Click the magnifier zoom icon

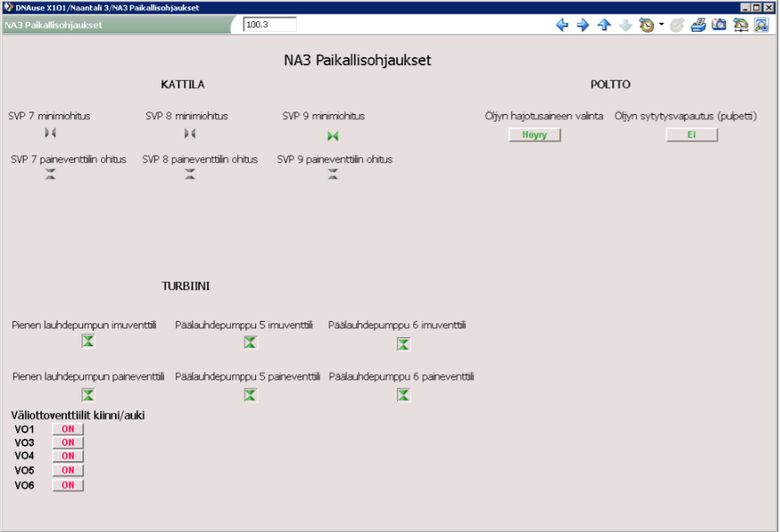[x=762, y=25]
